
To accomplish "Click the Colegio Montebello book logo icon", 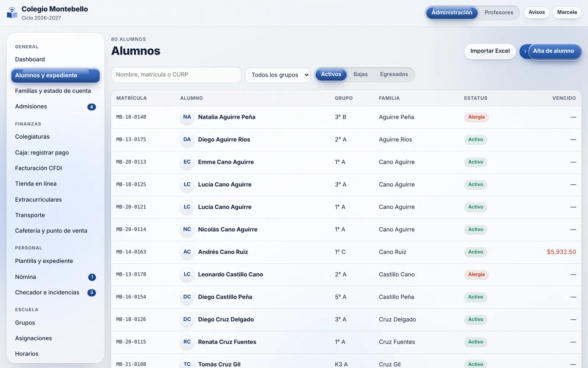I will pos(12,13).
